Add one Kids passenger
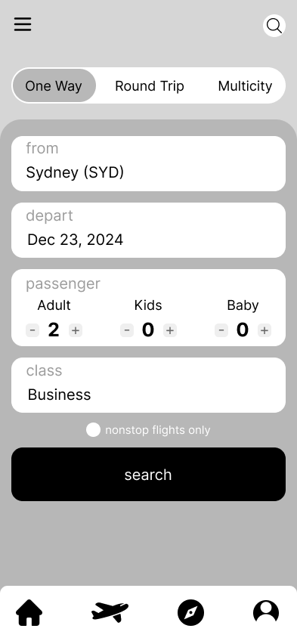 tap(170, 330)
